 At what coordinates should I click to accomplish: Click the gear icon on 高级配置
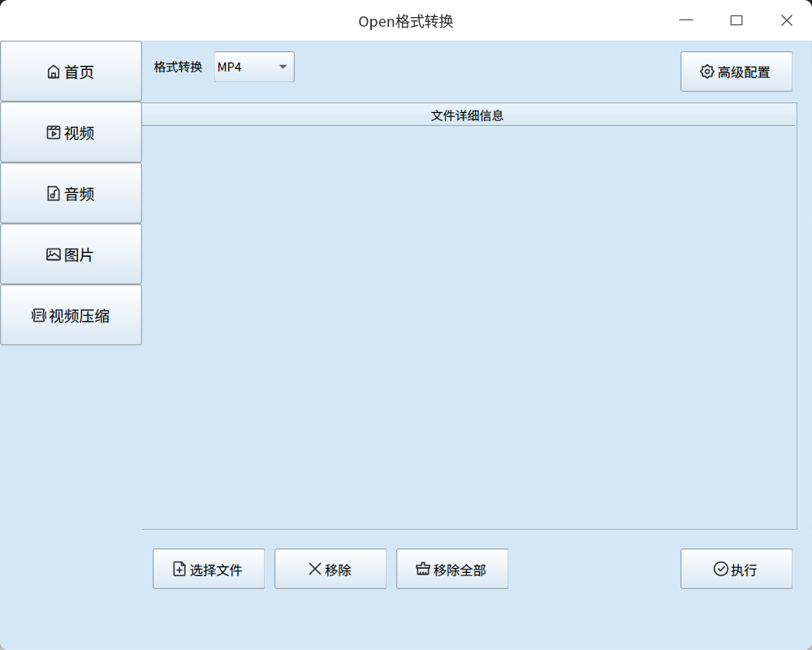point(707,71)
